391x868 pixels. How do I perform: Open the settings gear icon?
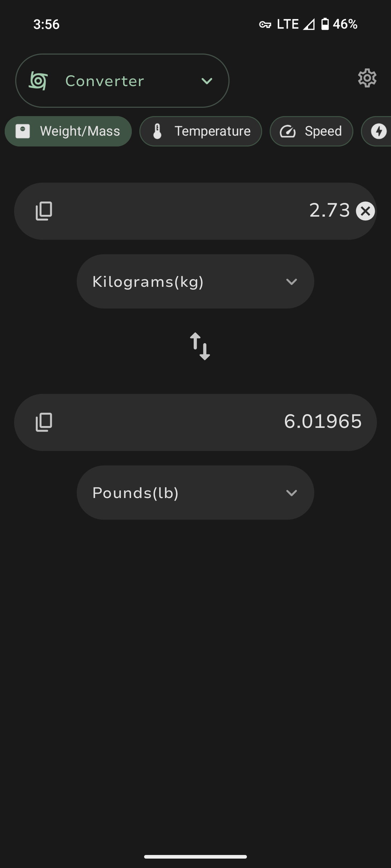point(367,78)
